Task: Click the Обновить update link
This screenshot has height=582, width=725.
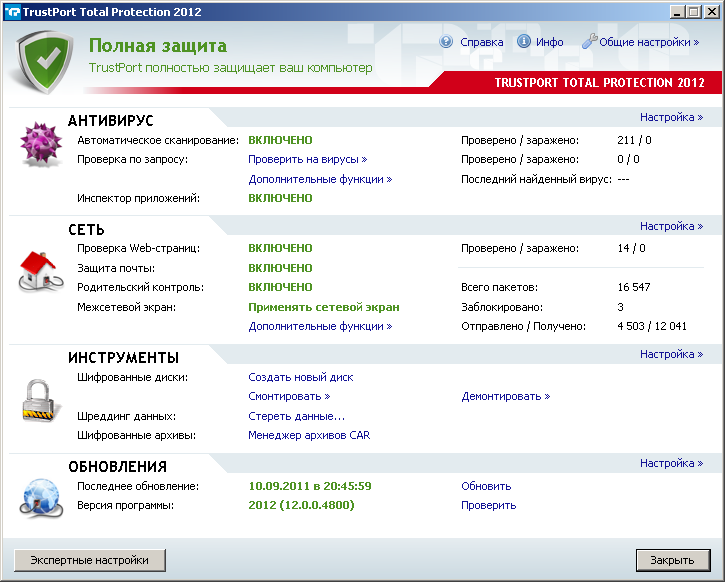Action: [486, 486]
